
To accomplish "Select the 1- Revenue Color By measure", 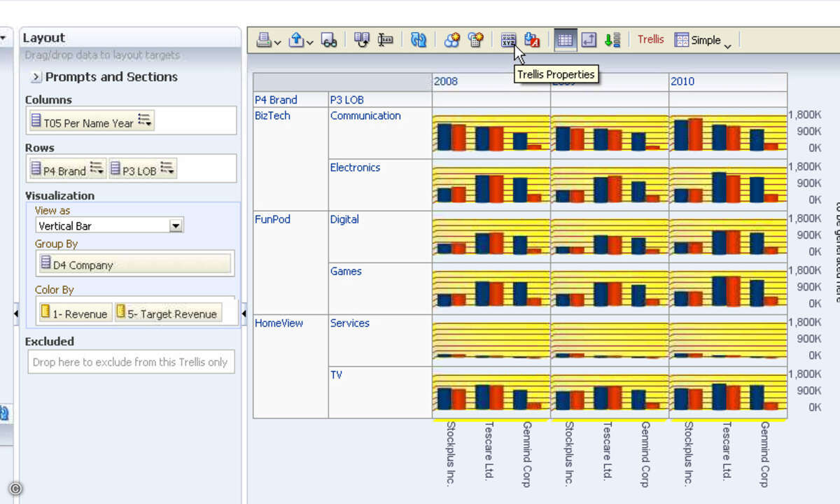I will 75,313.
